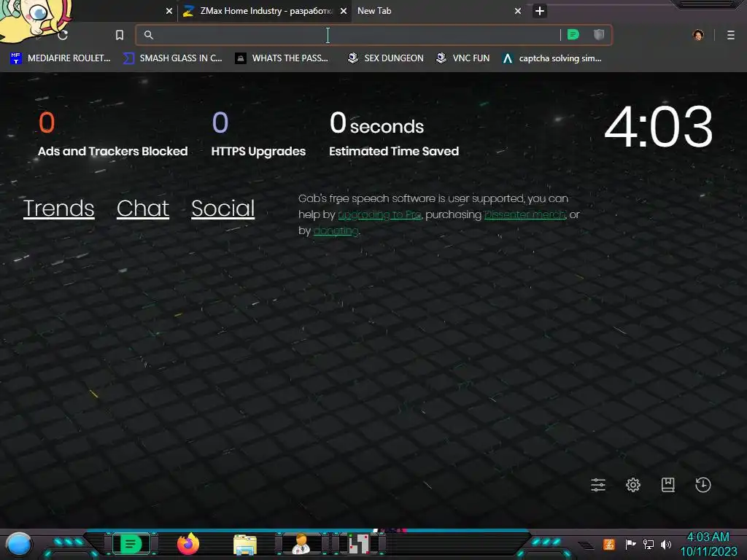This screenshot has width=747, height=560.
Task: Open settings via the gear icon
Action: tap(633, 485)
